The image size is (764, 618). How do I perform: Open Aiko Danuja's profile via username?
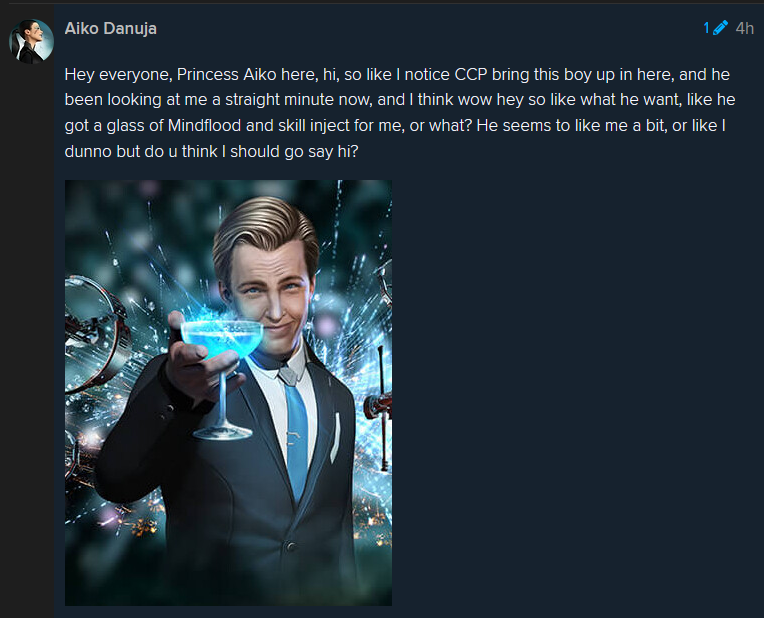pos(111,28)
